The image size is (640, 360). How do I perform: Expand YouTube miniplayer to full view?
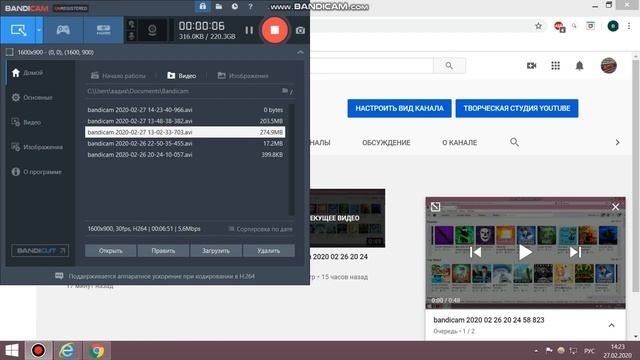(435, 207)
